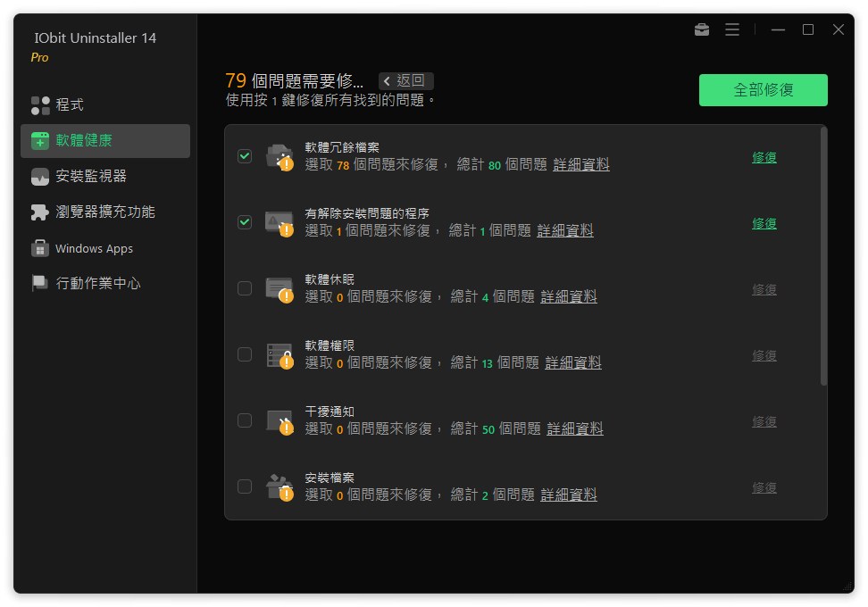The height and width of the screenshot is (607, 868).
Task: Click the 軟體權限 lock icon
Action: point(280,355)
